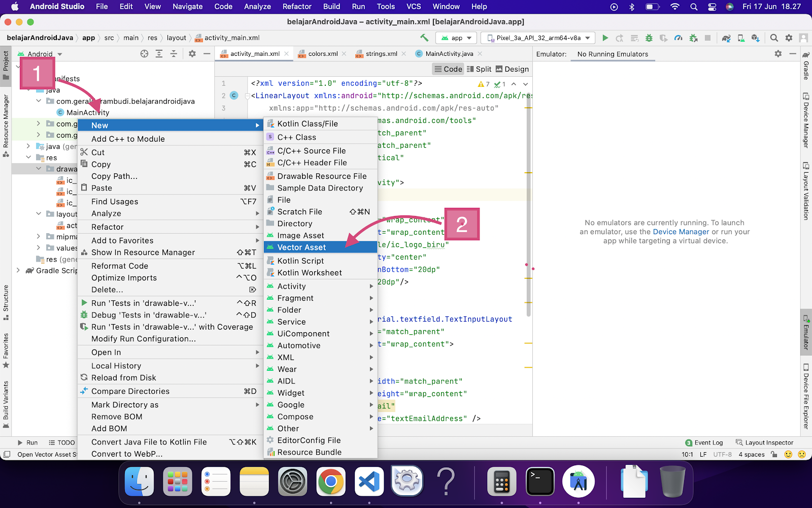812x508 pixels.
Task: Toggle the Gradle tool window
Action: click(x=806, y=66)
